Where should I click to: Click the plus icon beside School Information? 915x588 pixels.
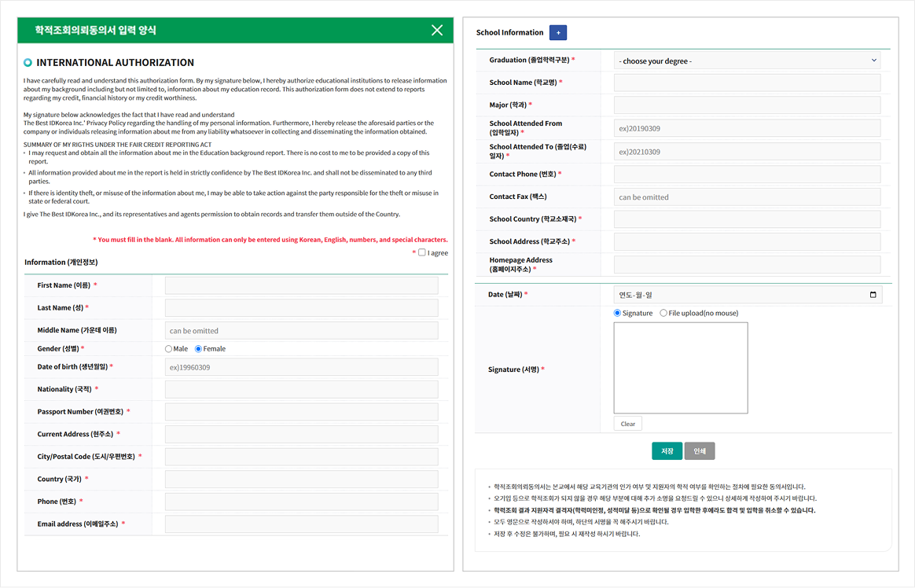(x=557, y=33)
